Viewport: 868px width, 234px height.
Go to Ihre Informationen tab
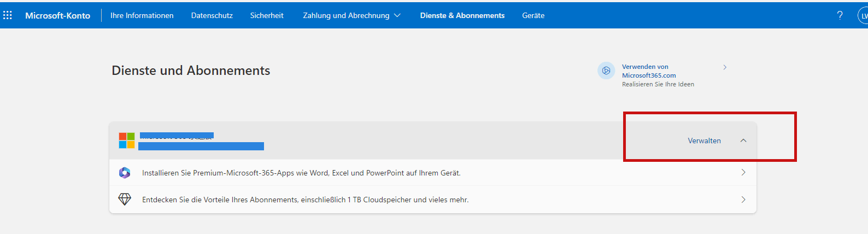[142, 15]
